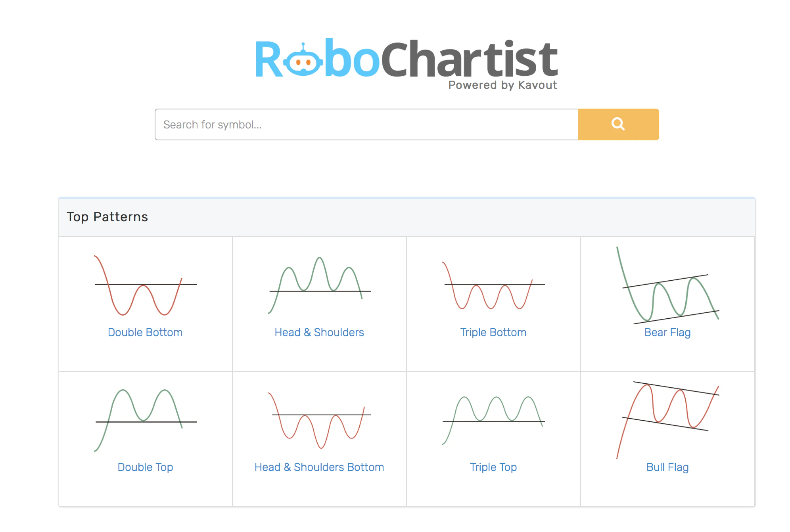Image resolution: width=790 pixels, height=532 pixels.
Task: Click the magnifying glass search icon
Action: [618, 124]
